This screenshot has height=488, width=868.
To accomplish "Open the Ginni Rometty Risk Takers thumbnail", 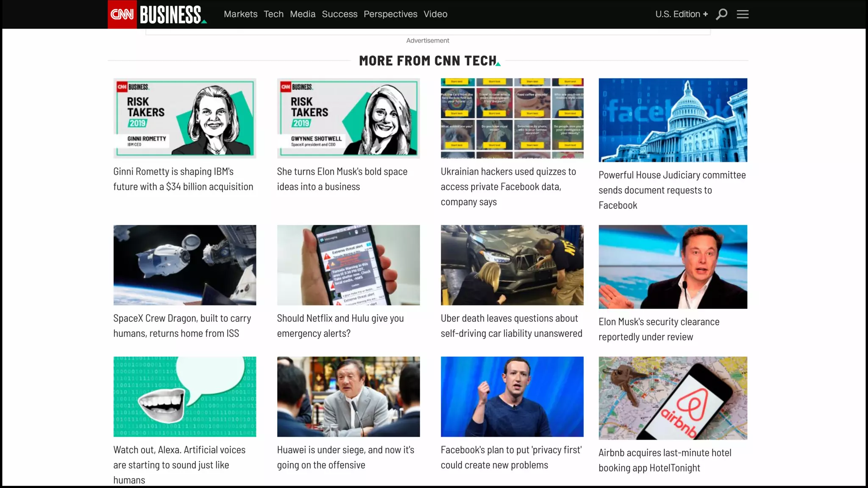I will tap(185, 118).
